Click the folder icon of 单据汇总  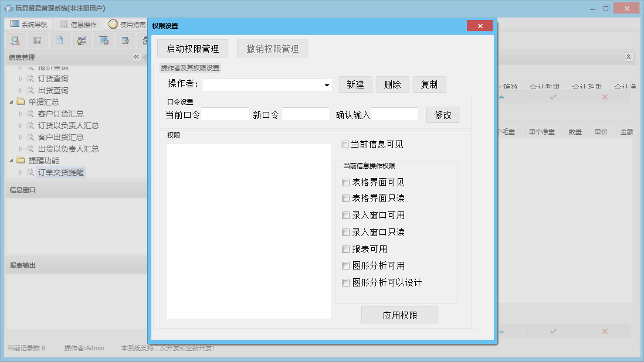tap(21, 102)
